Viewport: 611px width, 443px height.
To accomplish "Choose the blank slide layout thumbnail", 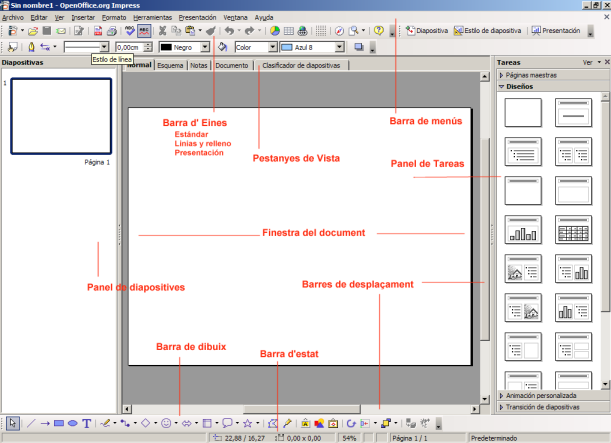I will (523, 113).
